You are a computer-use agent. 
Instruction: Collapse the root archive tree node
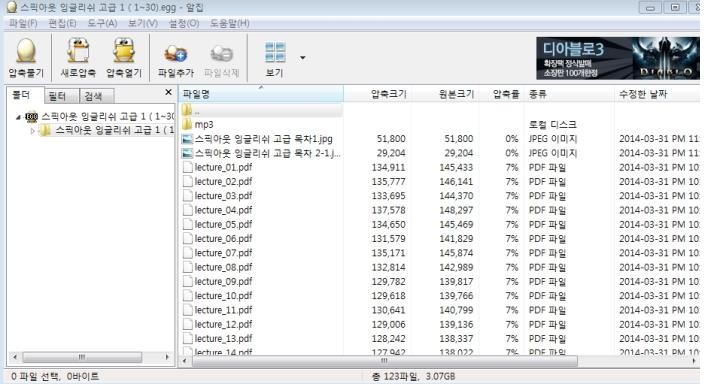[18, 117]
